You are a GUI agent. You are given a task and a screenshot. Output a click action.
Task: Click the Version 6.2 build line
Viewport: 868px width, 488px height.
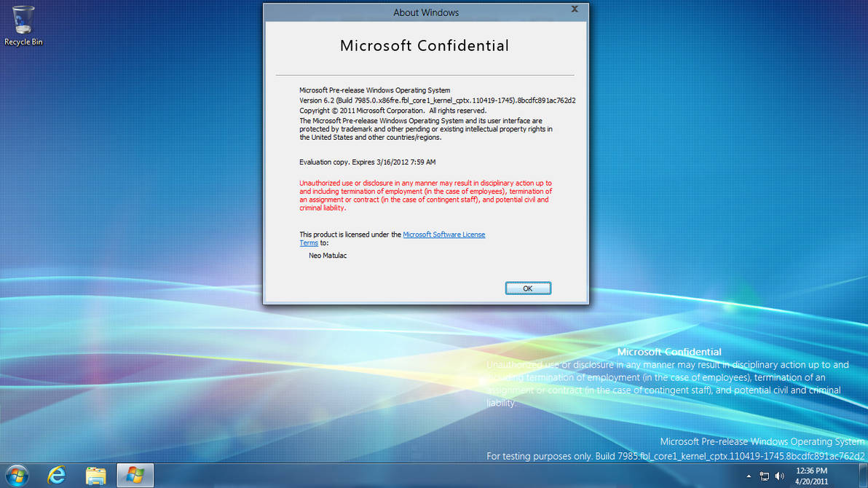438,101
